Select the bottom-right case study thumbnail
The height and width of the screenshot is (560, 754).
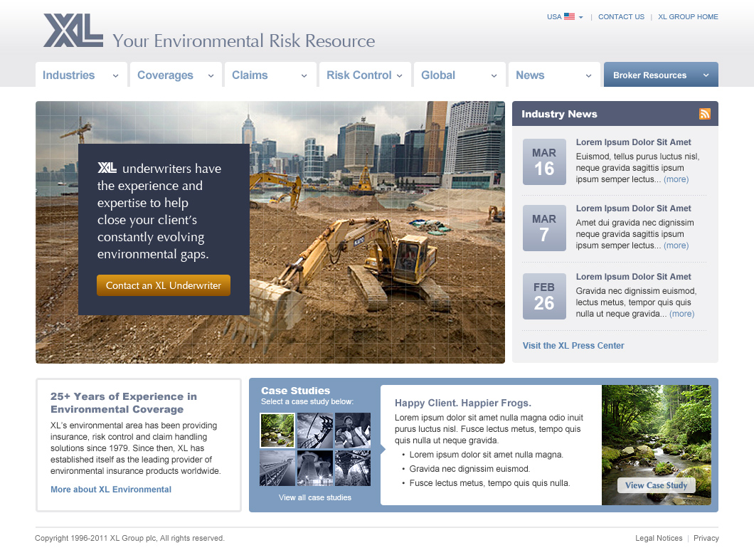pyautogui.click(x=353, y=468)
